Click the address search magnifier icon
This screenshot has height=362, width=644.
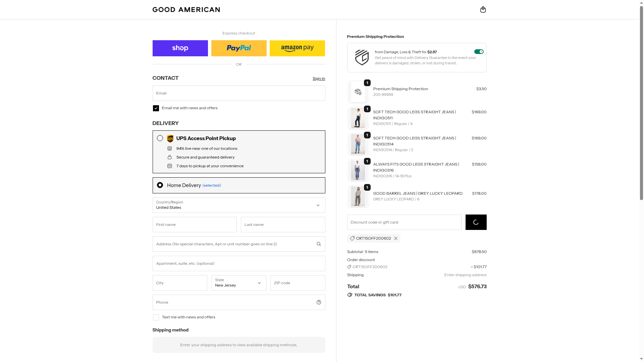pos(319,244)
